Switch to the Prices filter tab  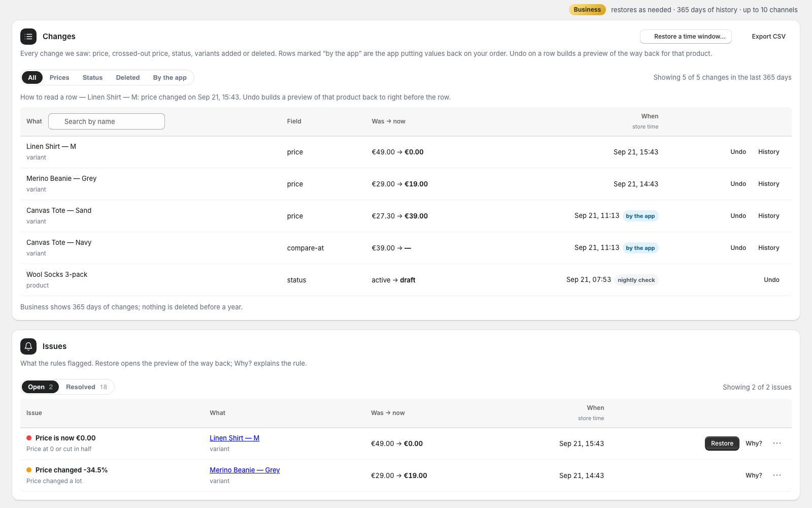59,78
